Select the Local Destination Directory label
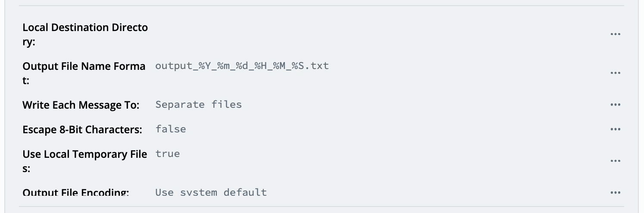The height and width of the screenshot is (213, 644). [x=85, y=34]
